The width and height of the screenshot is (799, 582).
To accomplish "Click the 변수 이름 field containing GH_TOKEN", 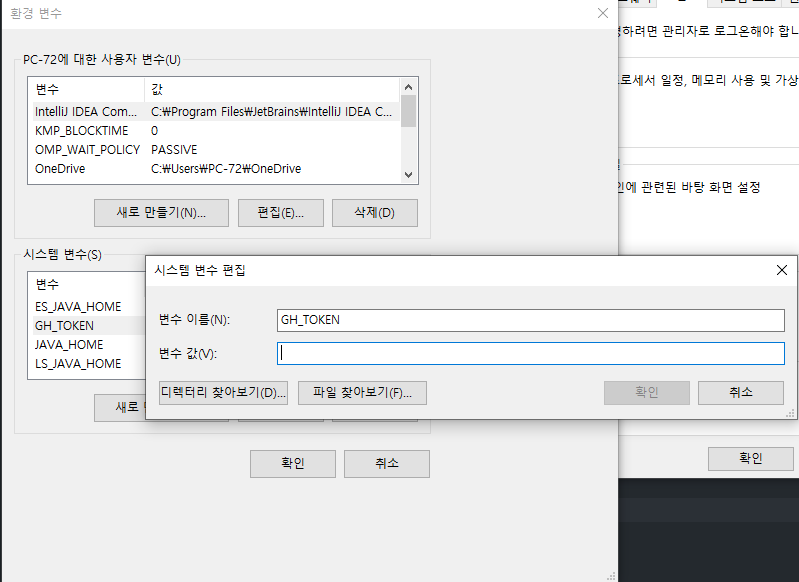I will (x=531, y=320).
